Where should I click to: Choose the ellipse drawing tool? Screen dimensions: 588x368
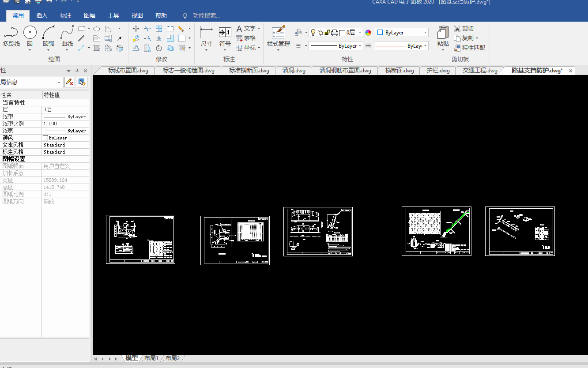click(x=96, y=29)
